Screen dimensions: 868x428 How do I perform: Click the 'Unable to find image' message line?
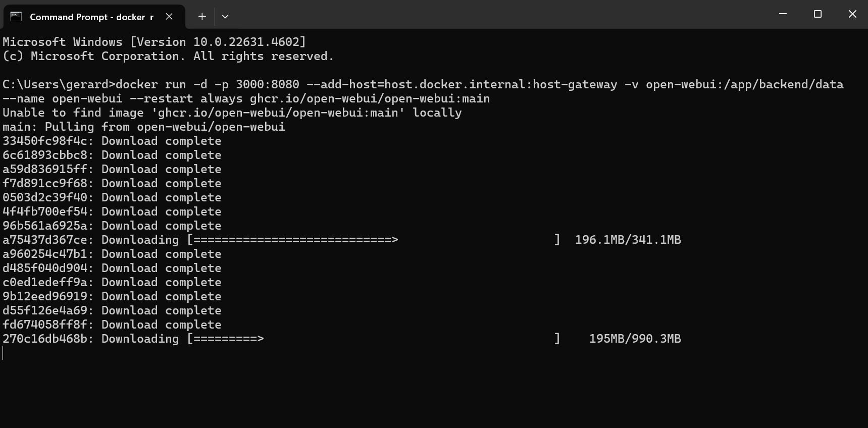tap(232, 113)
